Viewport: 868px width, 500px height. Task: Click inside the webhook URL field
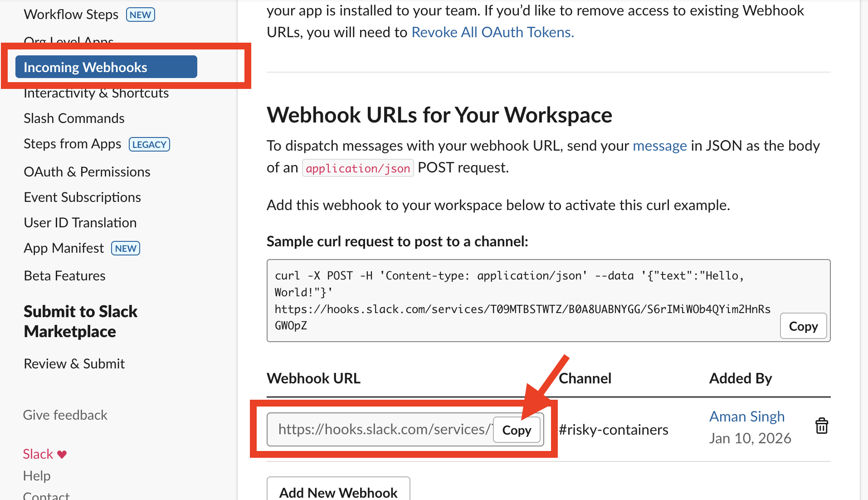click(x=381, y=429)
